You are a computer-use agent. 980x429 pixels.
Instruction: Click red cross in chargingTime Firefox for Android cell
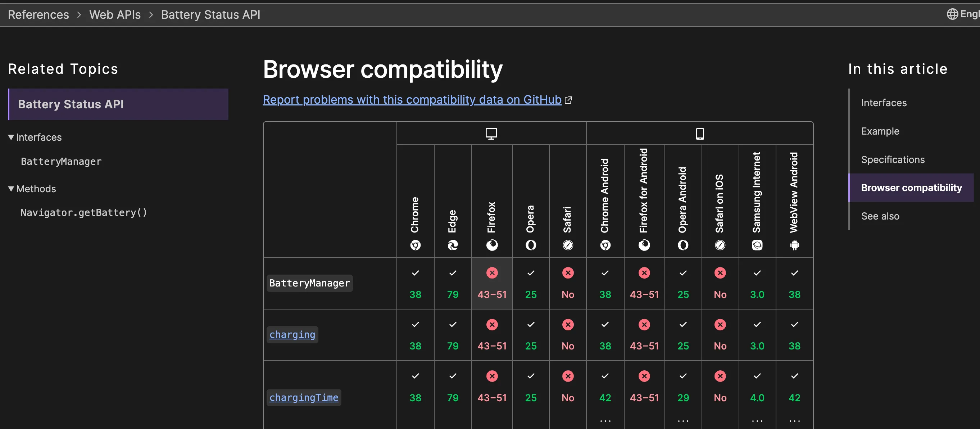(x=644, y=376)
